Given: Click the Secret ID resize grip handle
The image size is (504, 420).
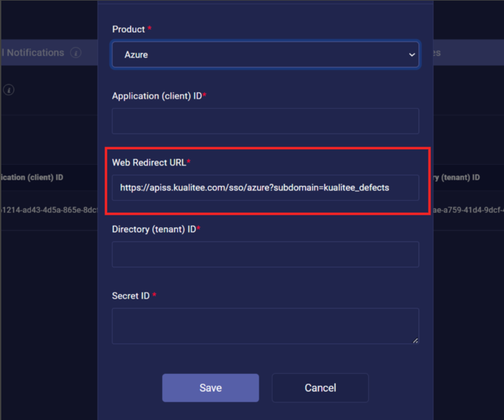Looking at the screenshot, I should (415, 340).
